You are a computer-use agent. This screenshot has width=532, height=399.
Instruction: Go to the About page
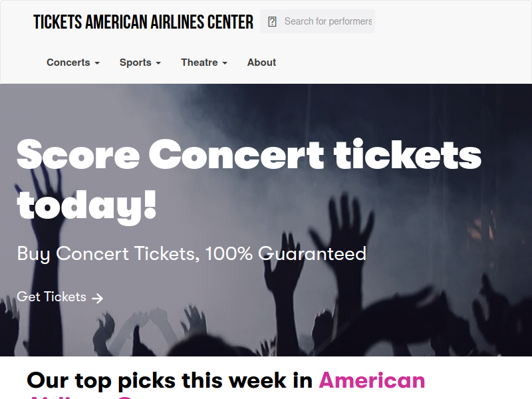point(261,63)
